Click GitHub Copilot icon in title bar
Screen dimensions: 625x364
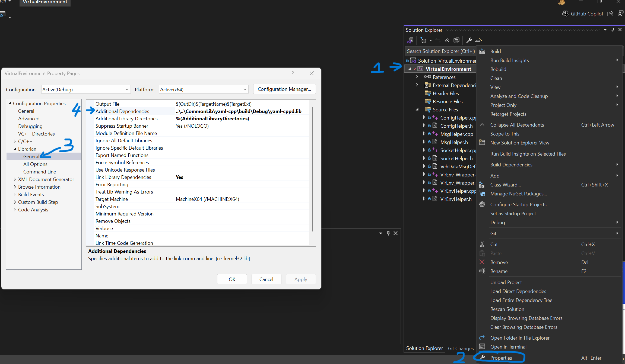pyautogui.click(x=565, y=14)
